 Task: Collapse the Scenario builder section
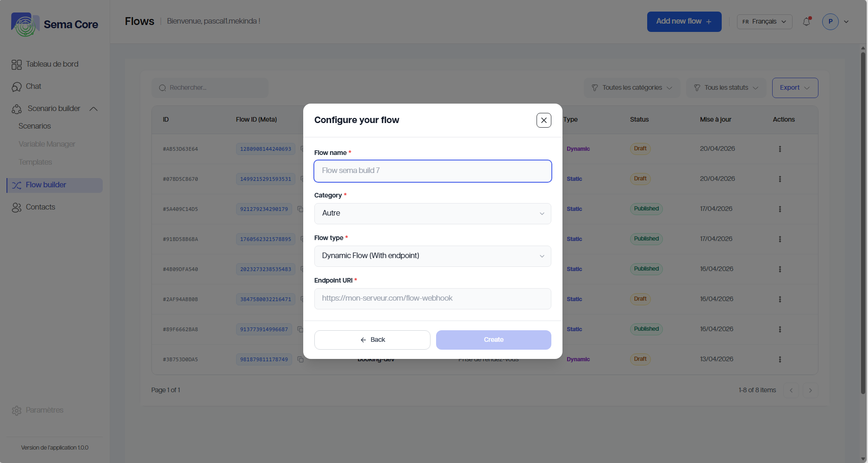click(93, 109)
